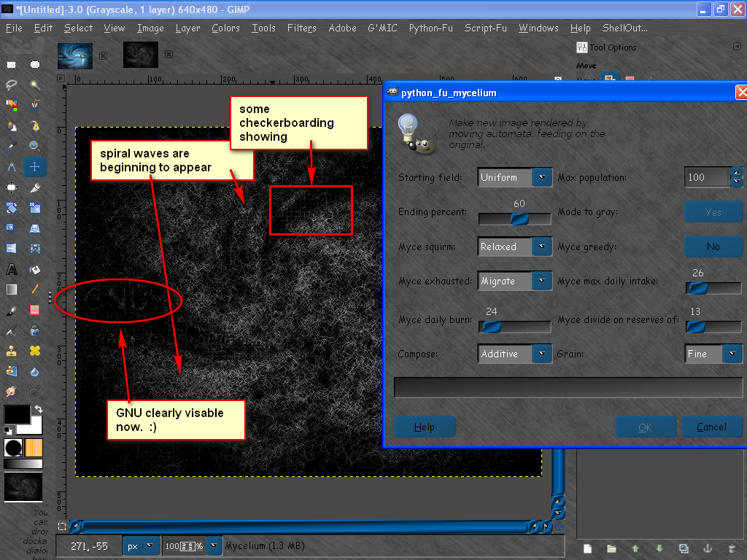Reset to default black and white colors
This screenshot has height=560, width=747.
(x=7, y=430)
